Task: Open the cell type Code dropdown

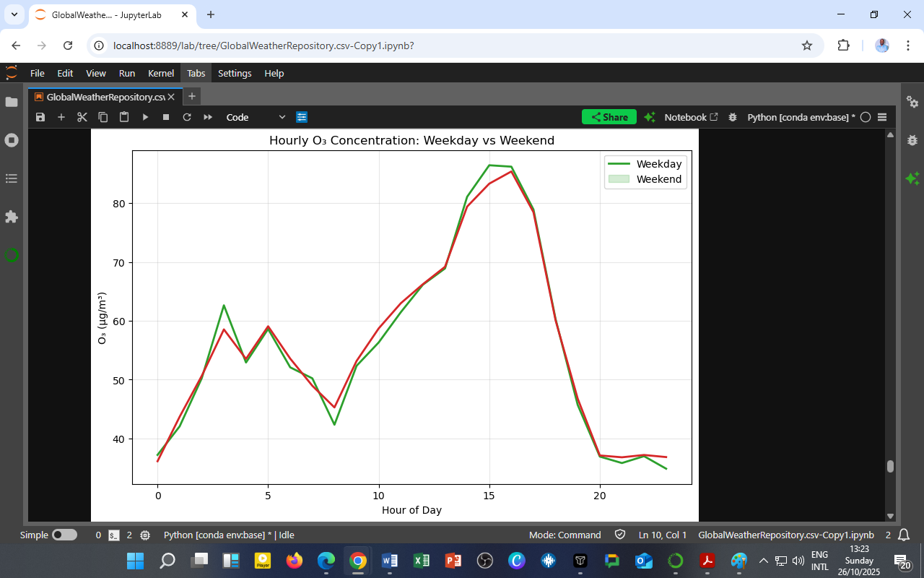Action: [x=256, y=117]
